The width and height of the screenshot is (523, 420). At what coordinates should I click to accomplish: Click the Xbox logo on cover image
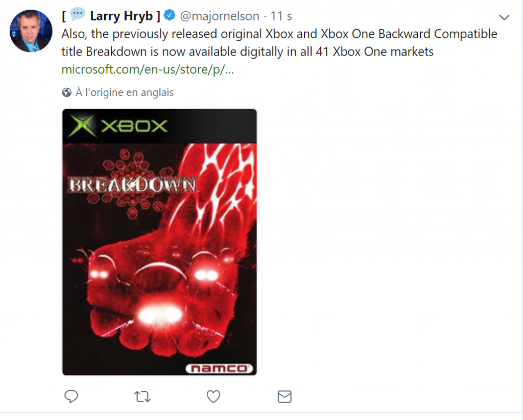[x=117, y=126]
